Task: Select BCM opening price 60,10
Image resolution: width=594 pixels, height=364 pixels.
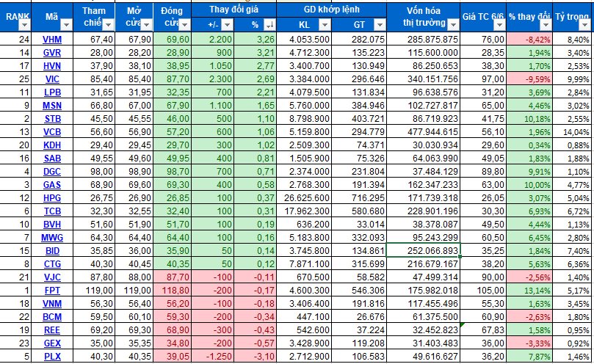Action: [134, 317]
